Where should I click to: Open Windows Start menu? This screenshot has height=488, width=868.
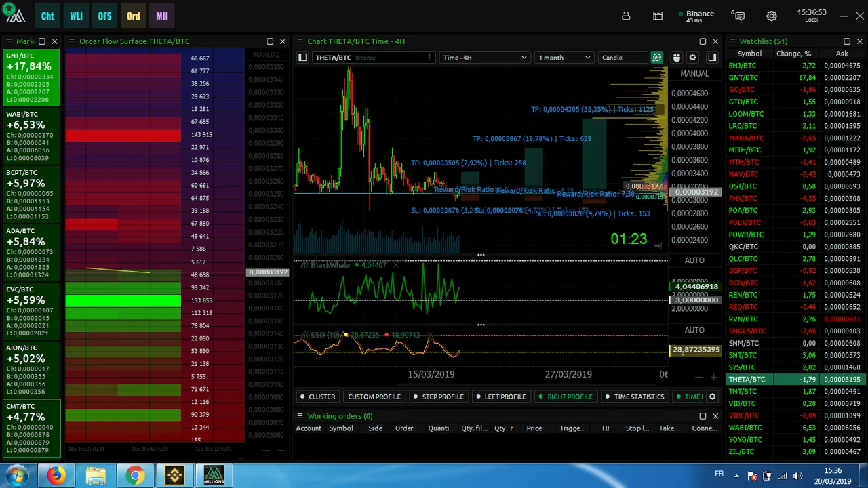pyautogui.click(x=16, y=476)
